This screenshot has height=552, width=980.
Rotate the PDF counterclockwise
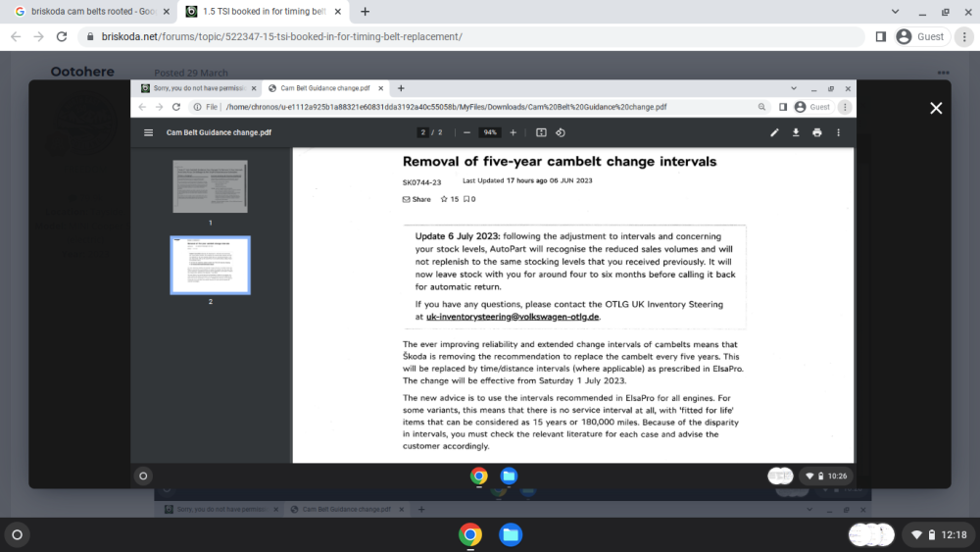pos(561,132)
